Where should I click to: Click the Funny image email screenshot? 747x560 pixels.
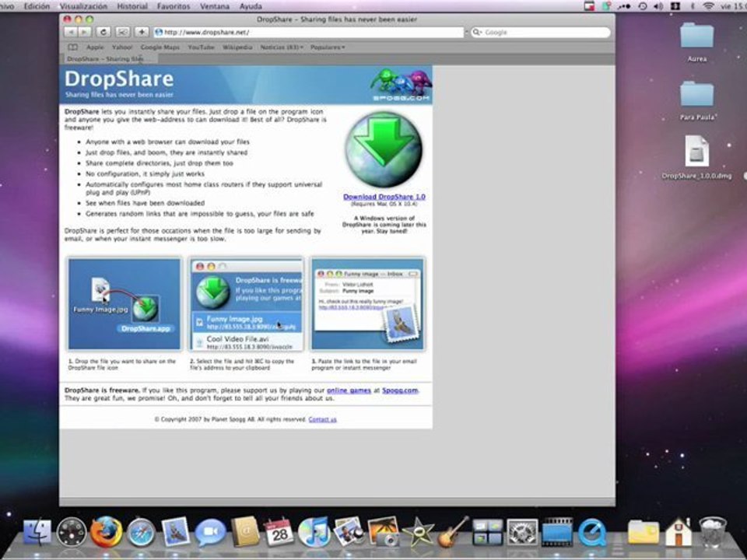(x=367, y=304)
